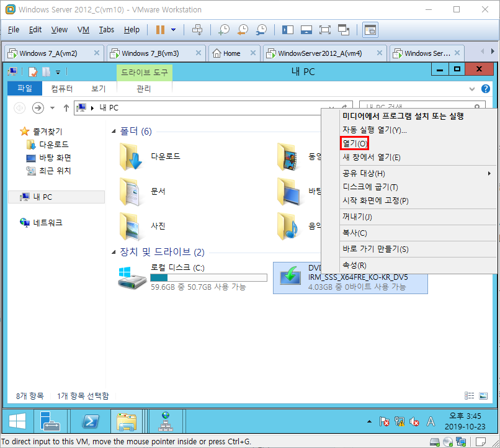Open Server Manager from the taskbar
Image resolution: width=500 pixels, height=448 pixels.
point(50,421)
